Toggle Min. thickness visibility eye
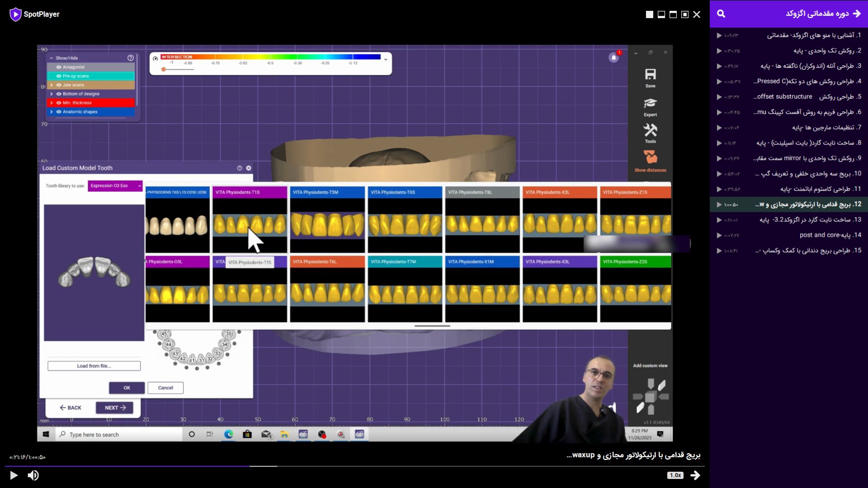Image resolution: width=868 pixels, height=488 pixels. click(x=59, y=103)
